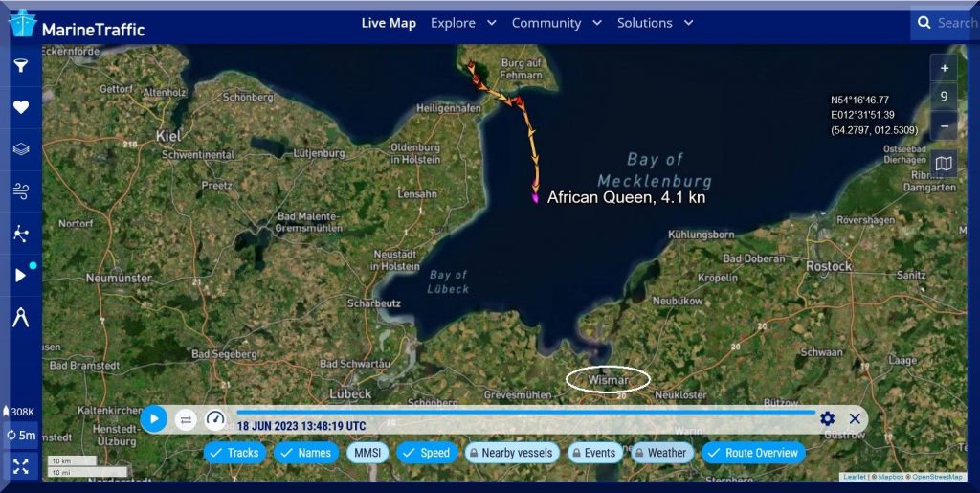Open the vessel filter funnel icon
The width and height of the screenshot is (980, 493).
20,65
